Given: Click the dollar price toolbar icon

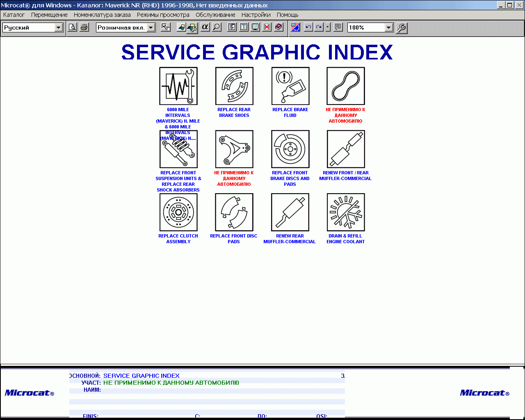Looking at the screenshot, I should pos(244,27).
